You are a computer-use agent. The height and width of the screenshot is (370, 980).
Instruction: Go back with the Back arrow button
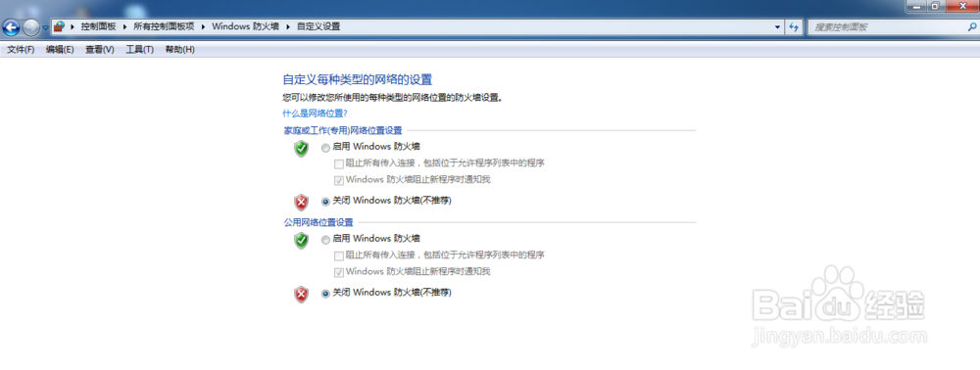point(11,27)
